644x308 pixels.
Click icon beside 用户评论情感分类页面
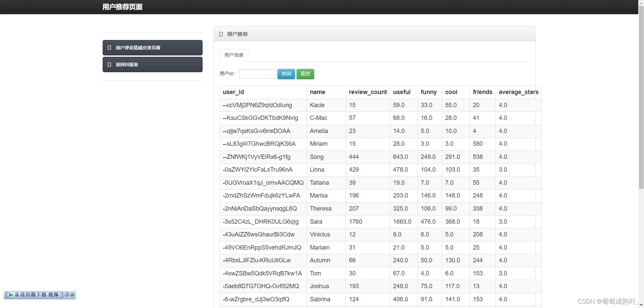click(x=109, y=48)
